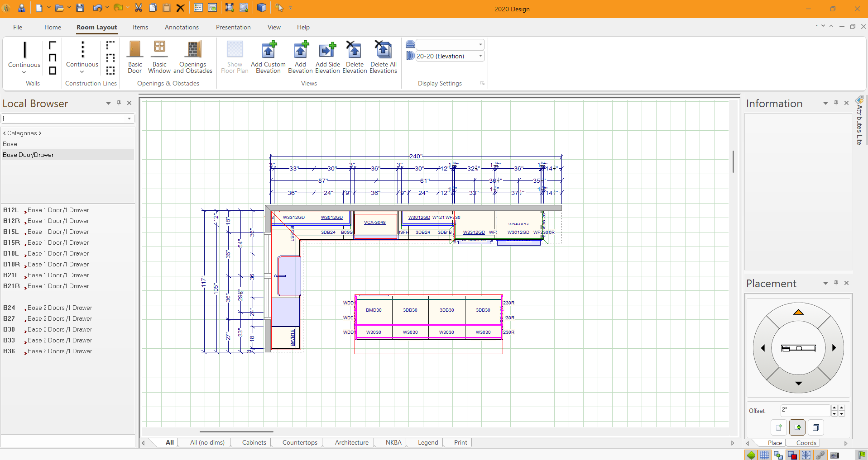Click the Offset value field
This screenshot has height=460, width=868.
[806, 410]
